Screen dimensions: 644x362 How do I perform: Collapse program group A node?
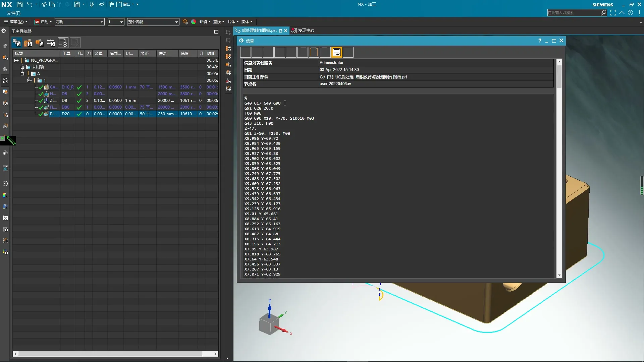22,74
